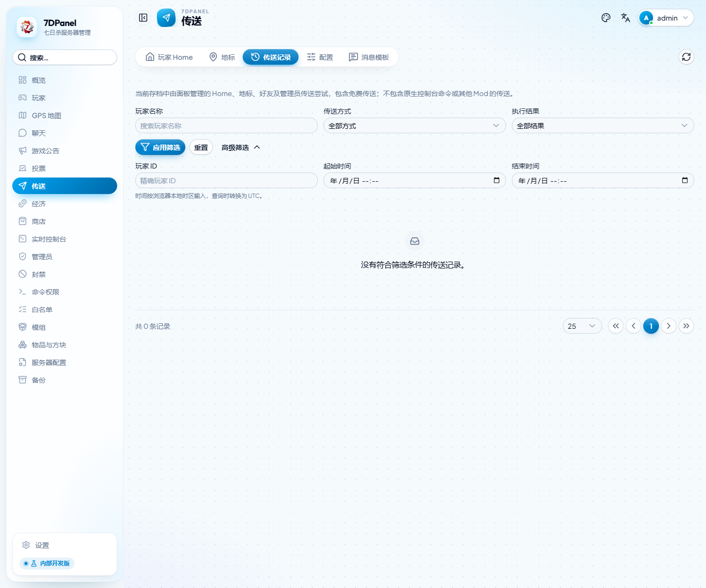Collapse the 高级筛选 advanced filters
The height and width of the screenshot is (588, 706).
(x=241, y=147)
